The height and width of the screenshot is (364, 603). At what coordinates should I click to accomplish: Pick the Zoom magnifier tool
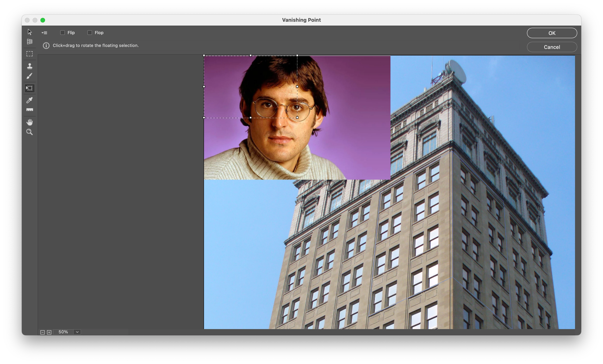tap(30, 132)
